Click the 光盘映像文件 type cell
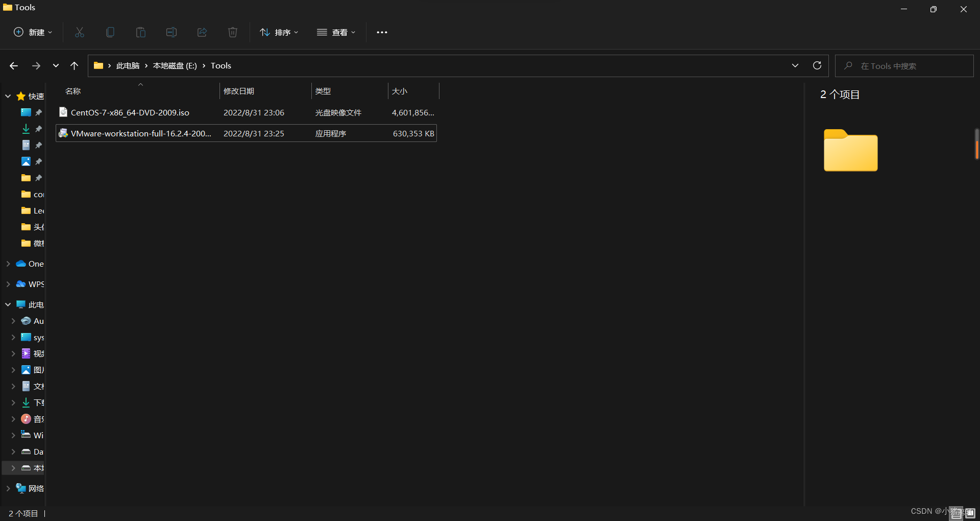Viewport: 980px width, 521px height. point(338,113)
